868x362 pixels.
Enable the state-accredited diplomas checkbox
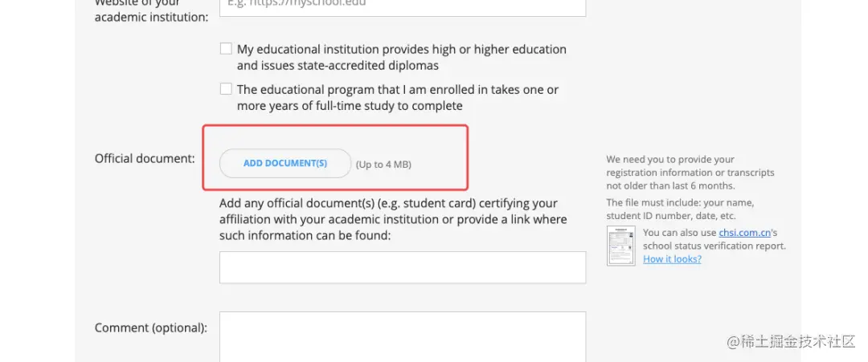tap(226, 49)
